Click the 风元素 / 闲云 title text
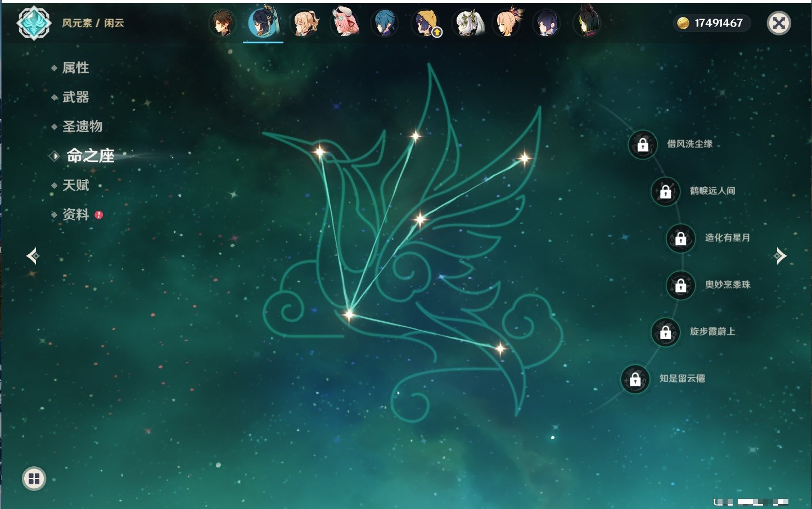Image resolution: width=812 pixels, height=509 pixels. 93,23
